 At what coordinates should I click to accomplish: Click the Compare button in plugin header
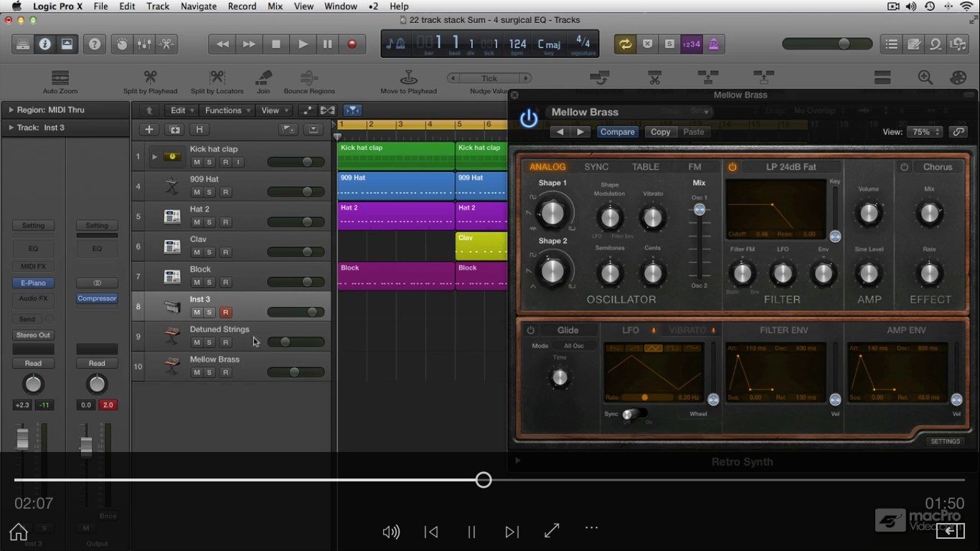point(617,132)
